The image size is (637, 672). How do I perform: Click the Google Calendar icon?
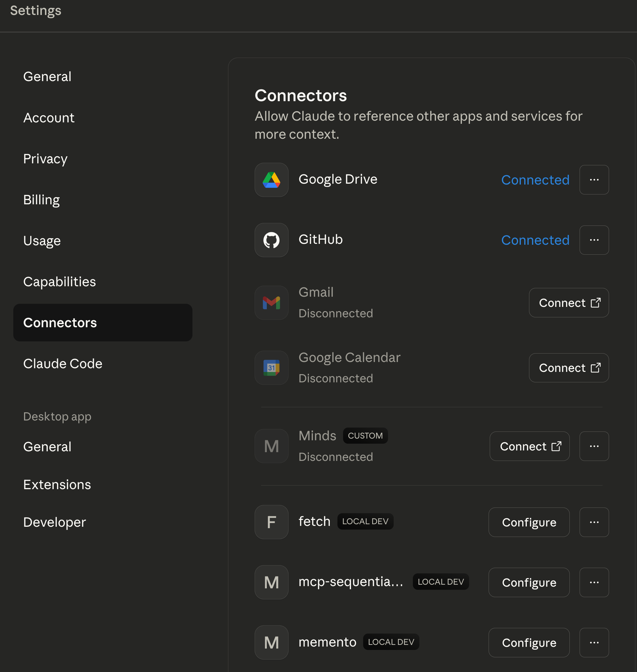271,368
